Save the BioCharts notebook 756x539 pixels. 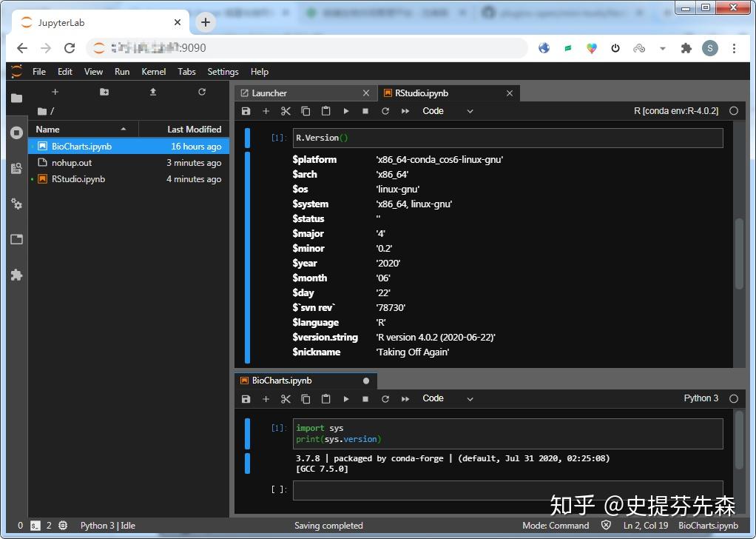click(x=245, y=398)
